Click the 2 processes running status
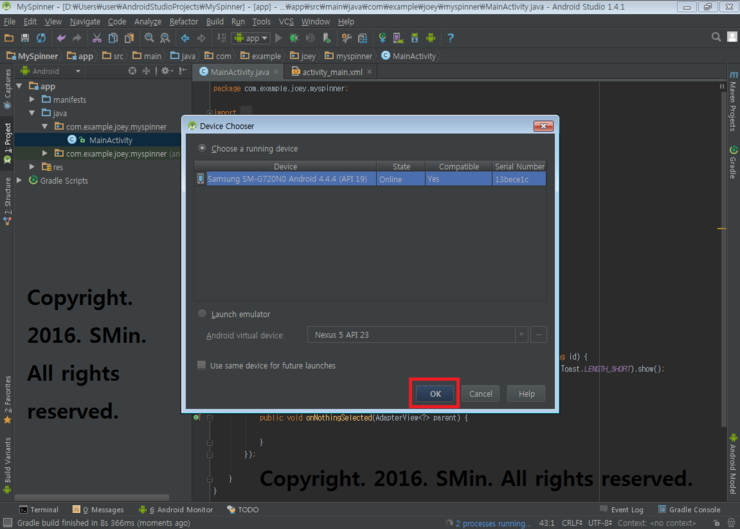 493,523
